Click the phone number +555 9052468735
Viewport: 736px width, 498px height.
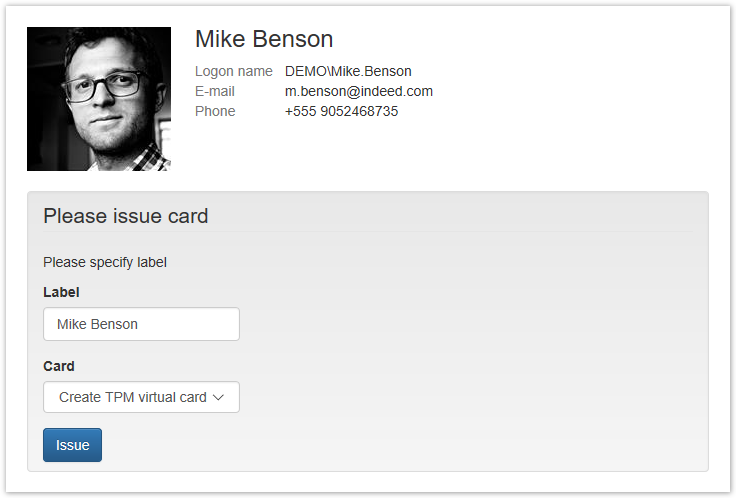click(x=341, y=111)
